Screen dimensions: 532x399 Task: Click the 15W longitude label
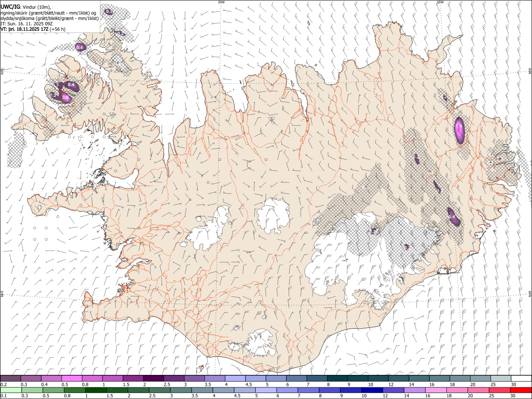pos(441,2)
